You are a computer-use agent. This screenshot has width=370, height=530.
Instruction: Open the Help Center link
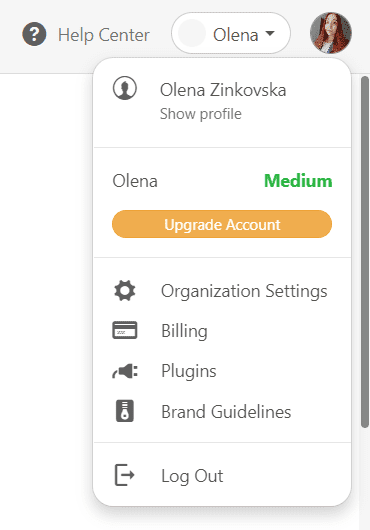[104, 35]
